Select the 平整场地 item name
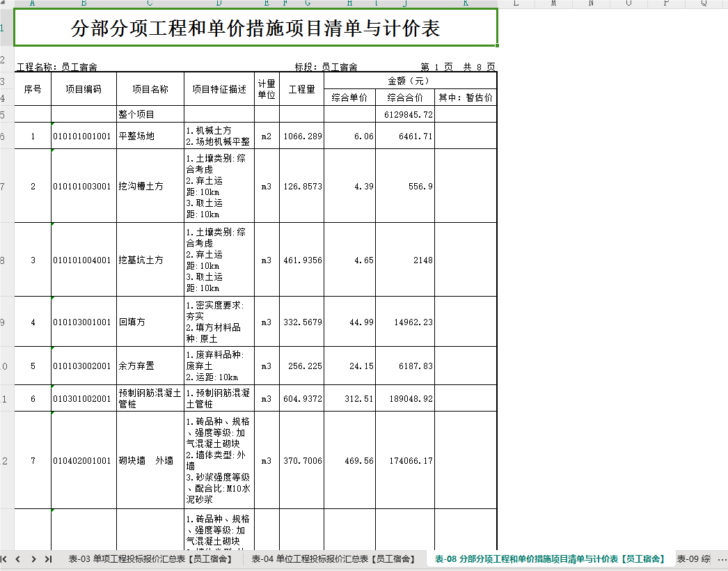Image resolution: width=728 pixels, height=571 pixels. coord(150,136)
